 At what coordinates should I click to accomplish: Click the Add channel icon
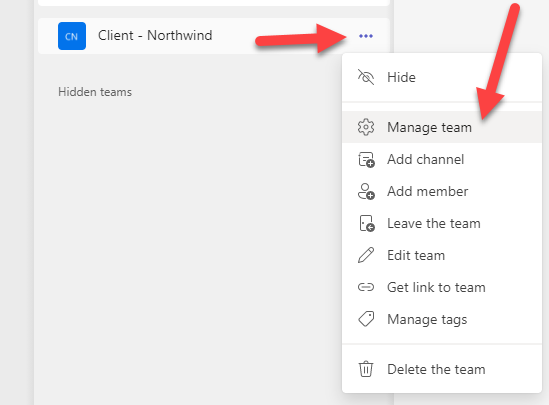click(x=366, y=160)
